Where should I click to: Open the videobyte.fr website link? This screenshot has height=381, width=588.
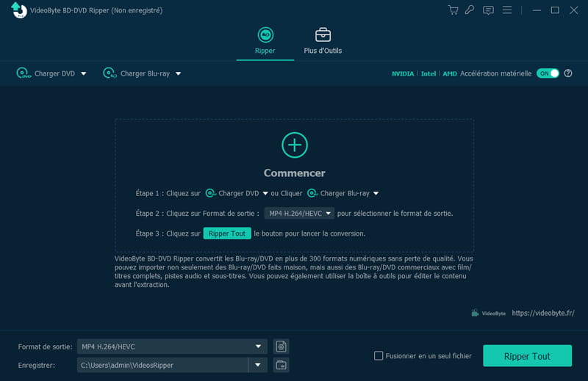[542, 313]
